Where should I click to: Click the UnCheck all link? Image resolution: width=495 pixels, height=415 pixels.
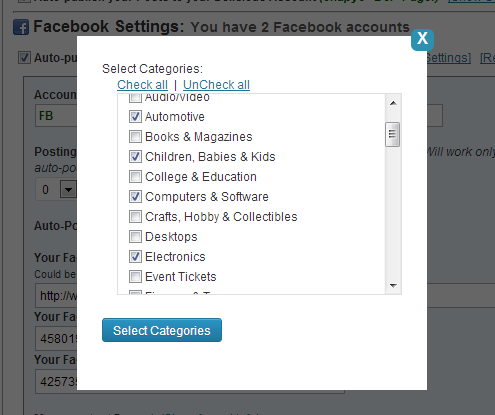pos(216,85)
